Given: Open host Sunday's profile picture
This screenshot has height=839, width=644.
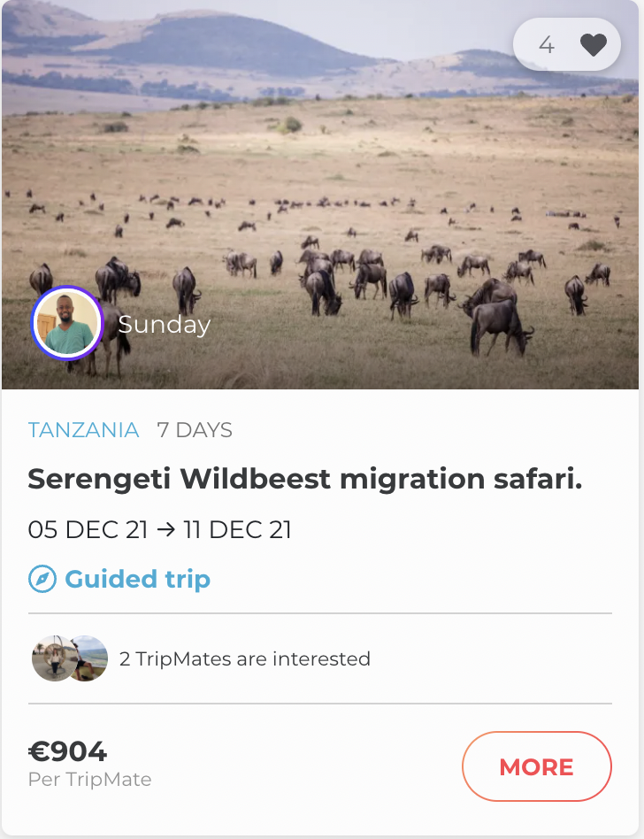Looking at the screenshot, I should click(x=67, y=324).
